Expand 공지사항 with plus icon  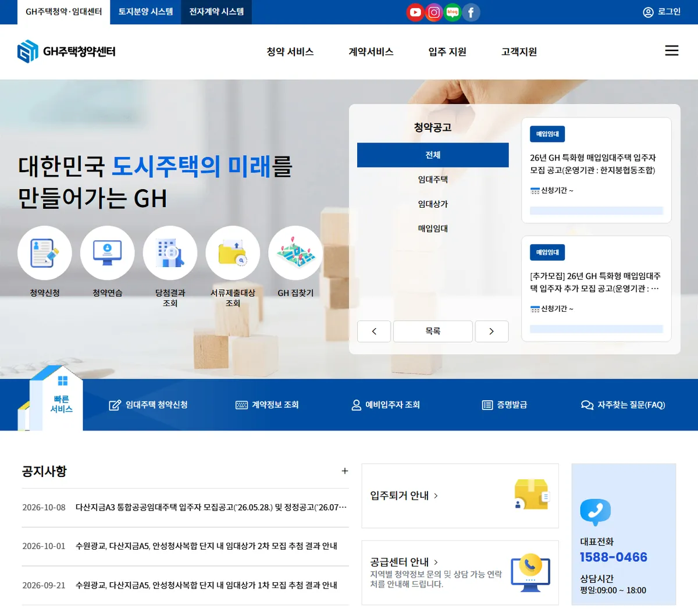(x=345, y=471)
